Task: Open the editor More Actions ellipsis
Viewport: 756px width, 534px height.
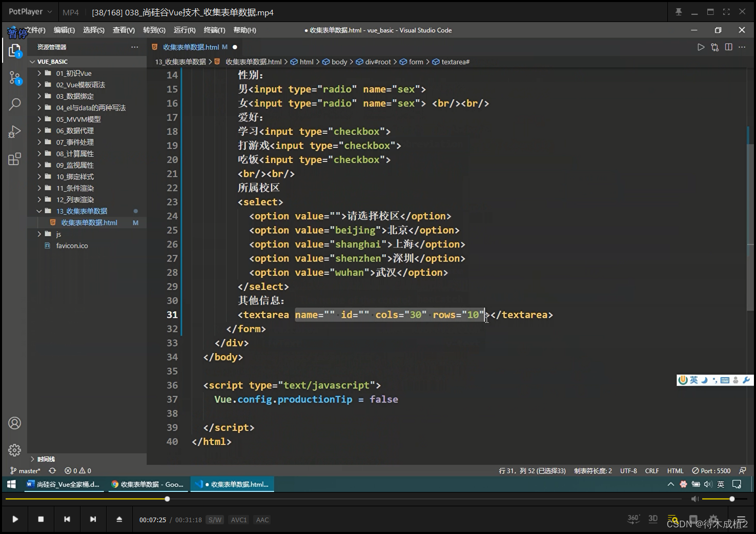Action: pos(742,47)
